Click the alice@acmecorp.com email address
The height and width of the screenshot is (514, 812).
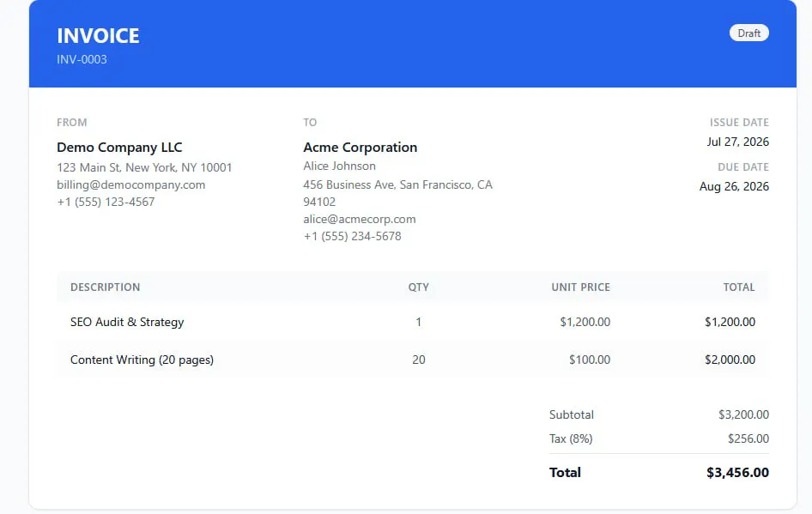point(360,219)
